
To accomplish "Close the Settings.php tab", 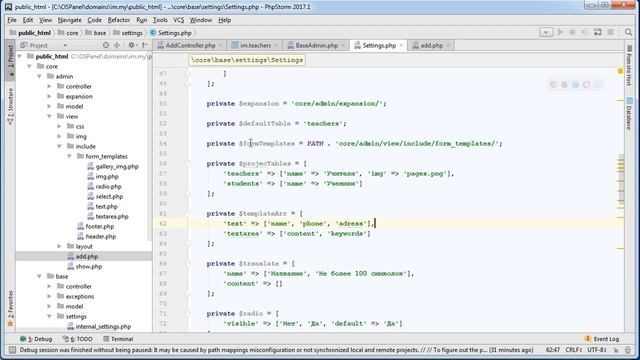I will tap(401, 45).
